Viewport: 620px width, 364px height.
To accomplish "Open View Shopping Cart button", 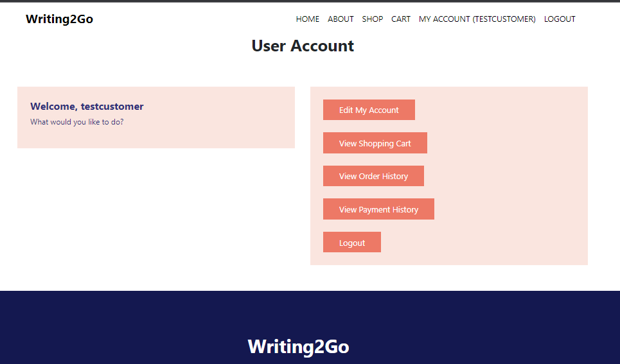I will pos(375,143).
